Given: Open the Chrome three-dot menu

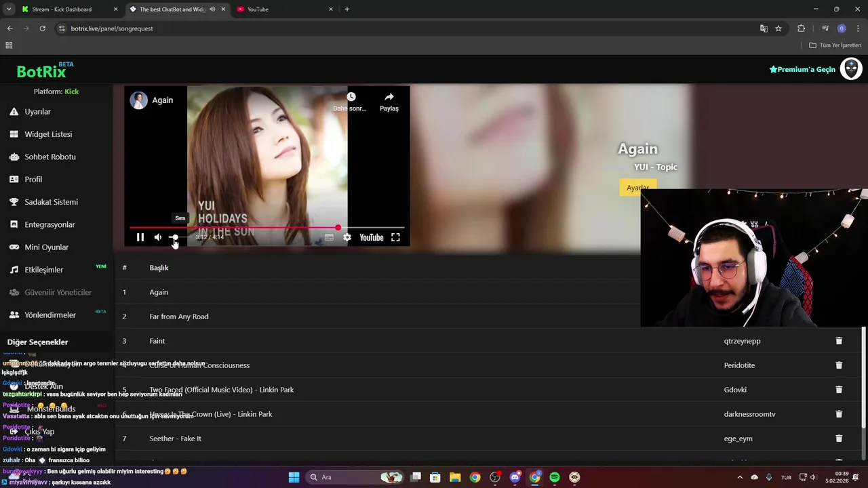Looking at the screenshot, I should click(x=858, y=28).
